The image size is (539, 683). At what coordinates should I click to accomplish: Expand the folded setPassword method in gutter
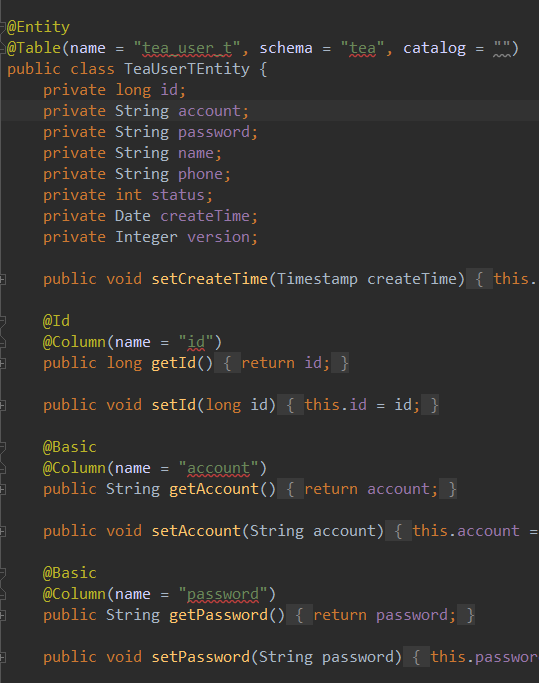pos(2,657)
